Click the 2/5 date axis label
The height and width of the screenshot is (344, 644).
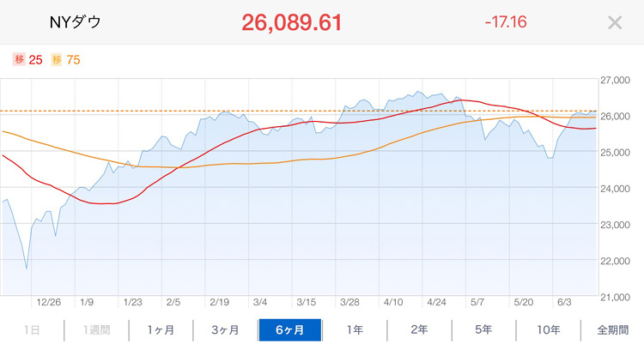(173, 303)
